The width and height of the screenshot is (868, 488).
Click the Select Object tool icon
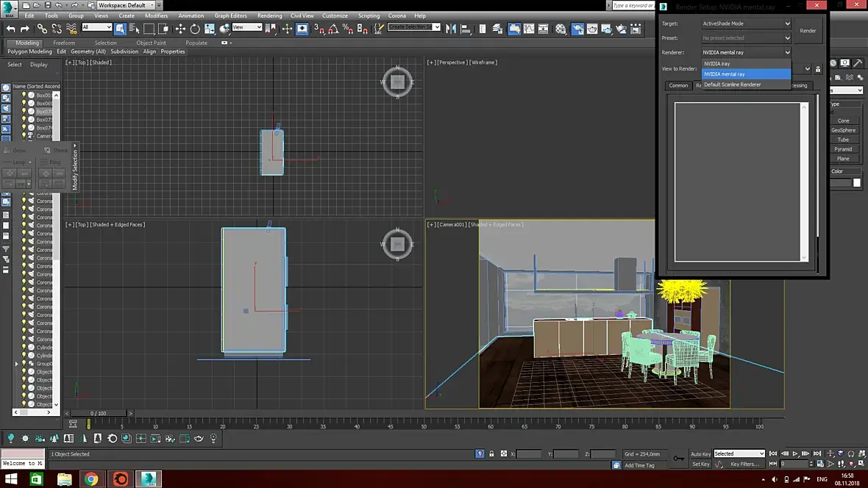119,29
